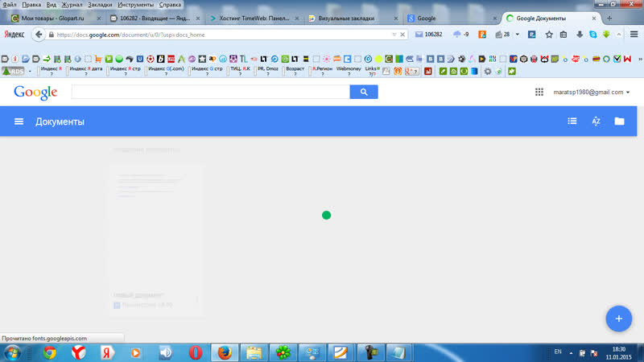Viewport: 644px width, 362px height.
Task: Check ТИЦ, Я.К value in RDS bar
Action: (240, 71)
